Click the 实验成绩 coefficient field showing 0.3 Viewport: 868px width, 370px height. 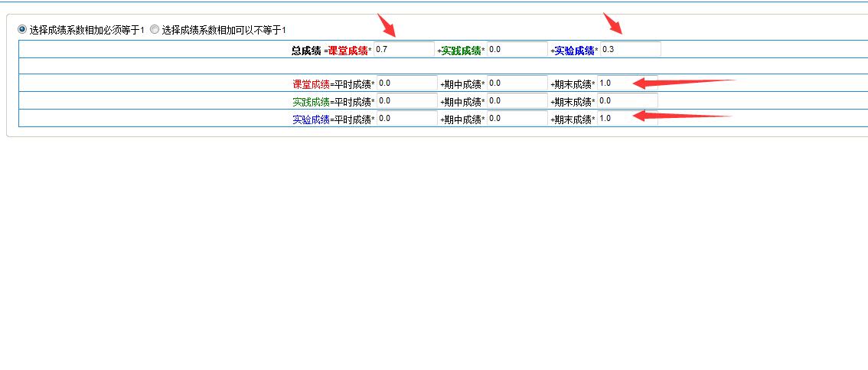click(630, 49)
